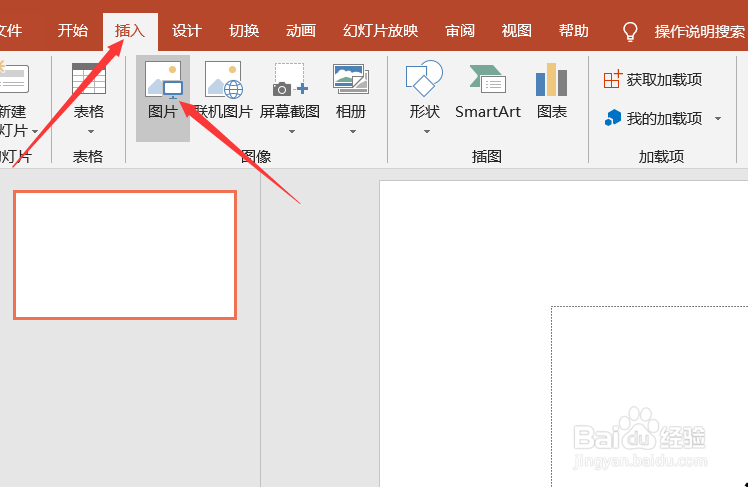Insert a SmartArt graphic
The width and height of the screenshot is (748, 487).
point(488,91)
